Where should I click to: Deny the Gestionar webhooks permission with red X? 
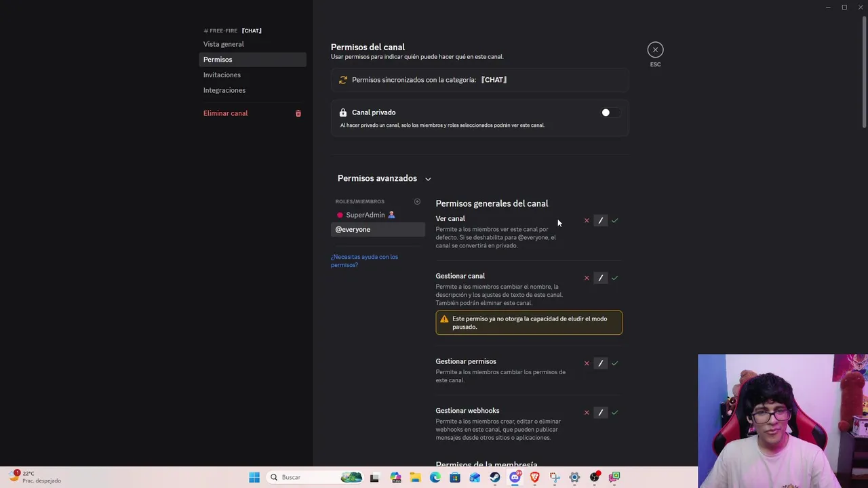[x=587, y=412]
